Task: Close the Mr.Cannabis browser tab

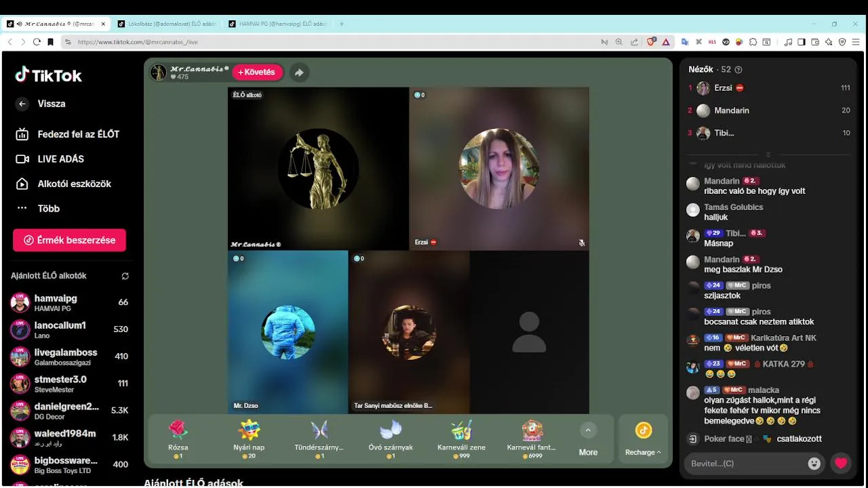Action: [103, 24]
